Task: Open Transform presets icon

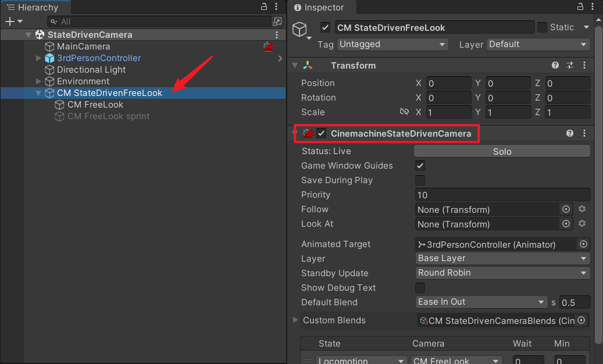Action: pyautogui.click(x=569, y=65)
